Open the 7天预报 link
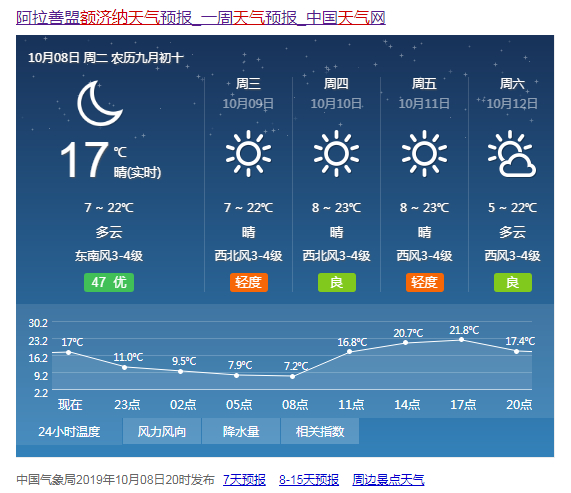Image resolution: width=571 pixels, height=493 pixels. point(244,480)
